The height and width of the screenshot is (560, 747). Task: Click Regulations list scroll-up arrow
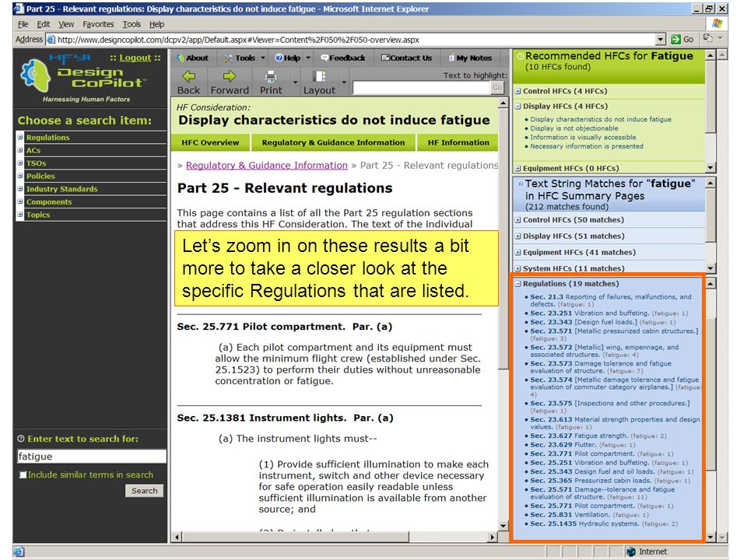710,284
